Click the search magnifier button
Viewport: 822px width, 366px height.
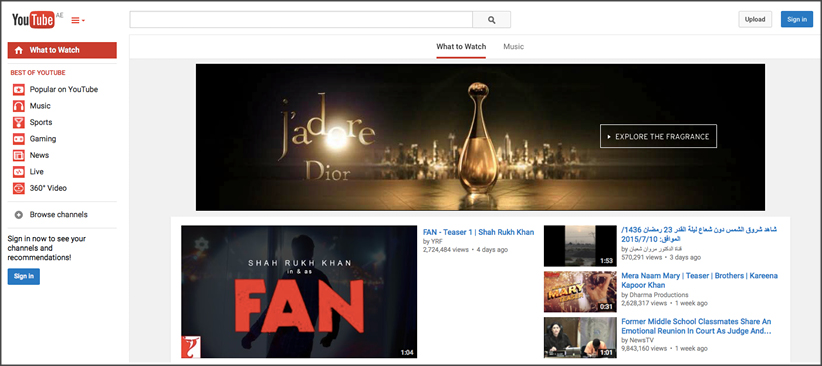[x=491, y=20]
